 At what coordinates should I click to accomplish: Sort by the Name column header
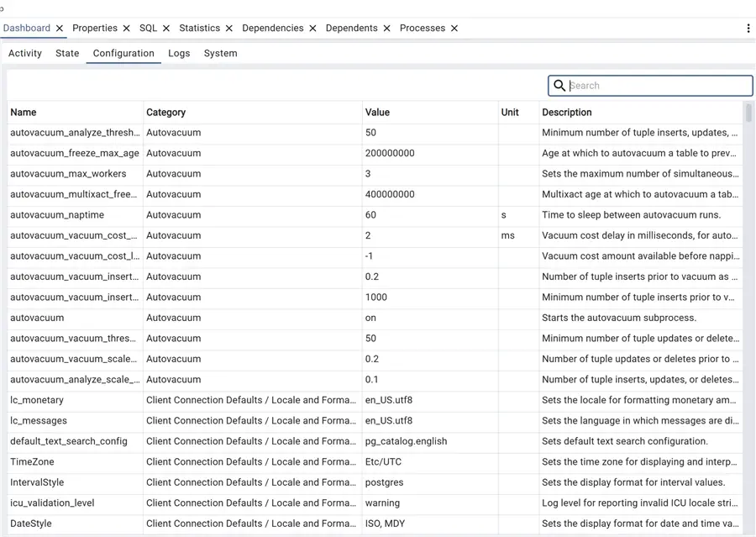(23, 112)
